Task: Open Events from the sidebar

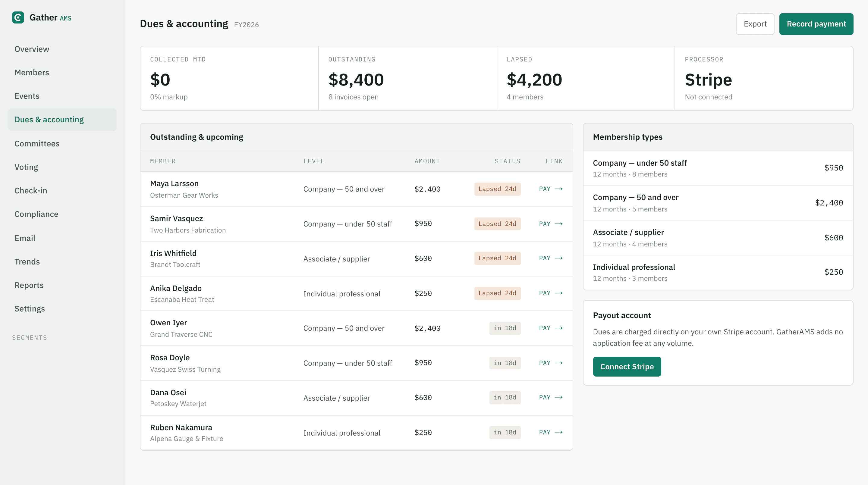Action: [x=62, y=96]
